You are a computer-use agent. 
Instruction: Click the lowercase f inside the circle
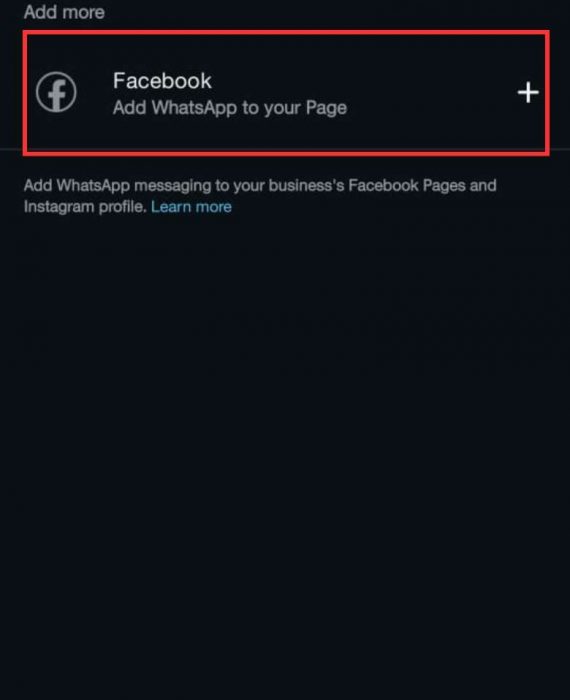57,95
